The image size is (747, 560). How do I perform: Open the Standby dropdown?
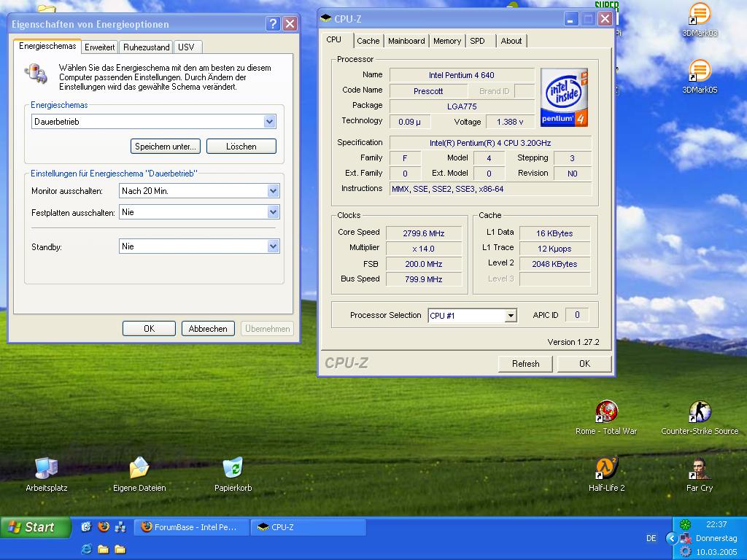click(x=273, y=246)
